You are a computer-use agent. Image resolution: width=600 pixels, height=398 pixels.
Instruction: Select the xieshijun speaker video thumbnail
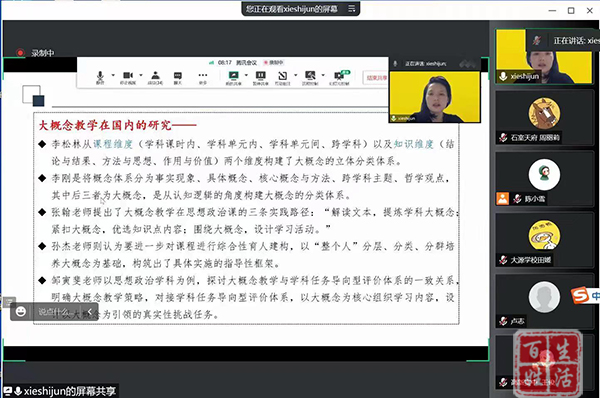543,56
